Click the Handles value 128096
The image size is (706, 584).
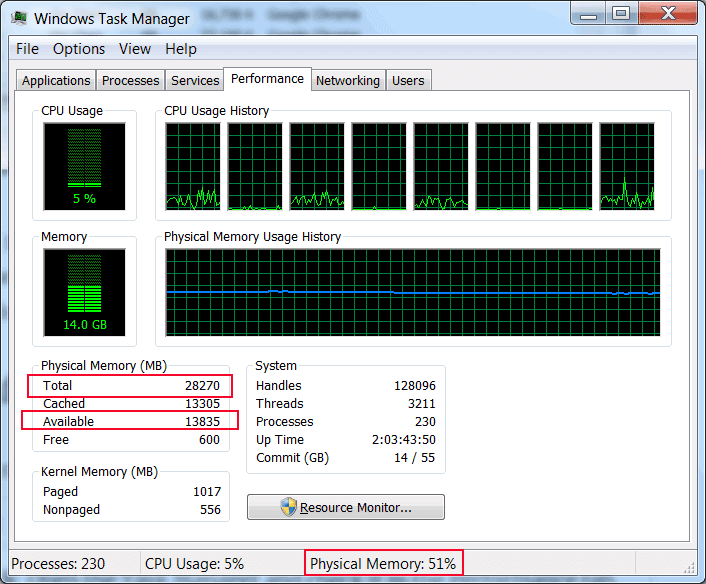pyautogui.click(x=415, y=386)
